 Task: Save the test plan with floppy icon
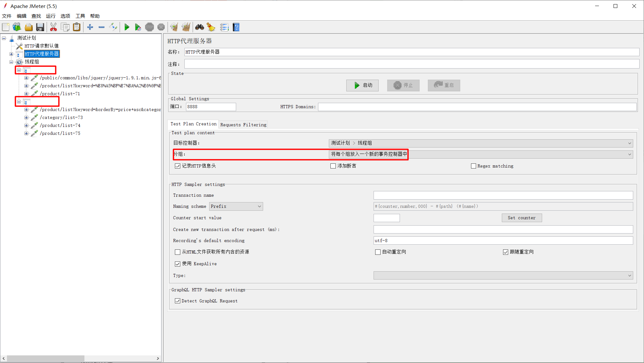(x=40, y=27)
